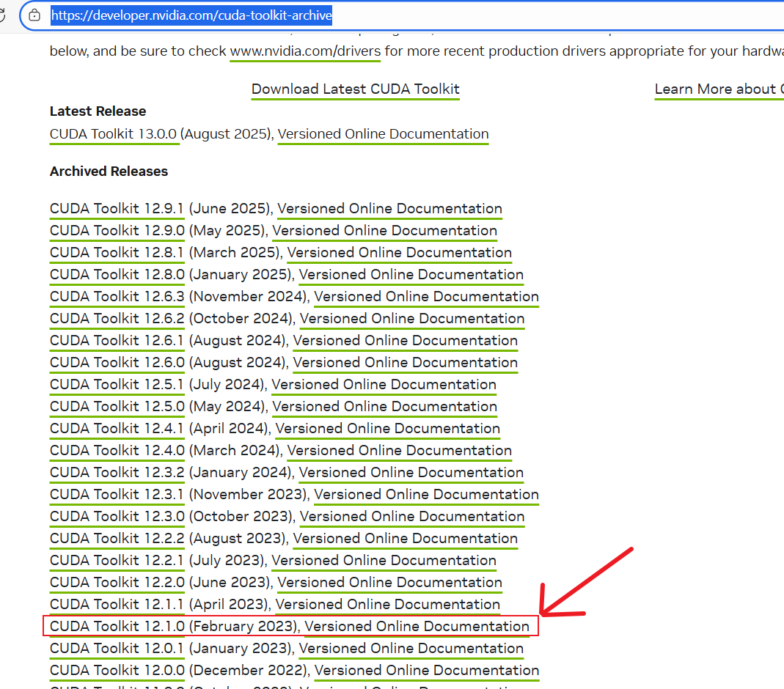The height and width of the screenshot is (689, 784).
Task: Open Download Latest CUDA Toolkit link
Action: [356, 89]
